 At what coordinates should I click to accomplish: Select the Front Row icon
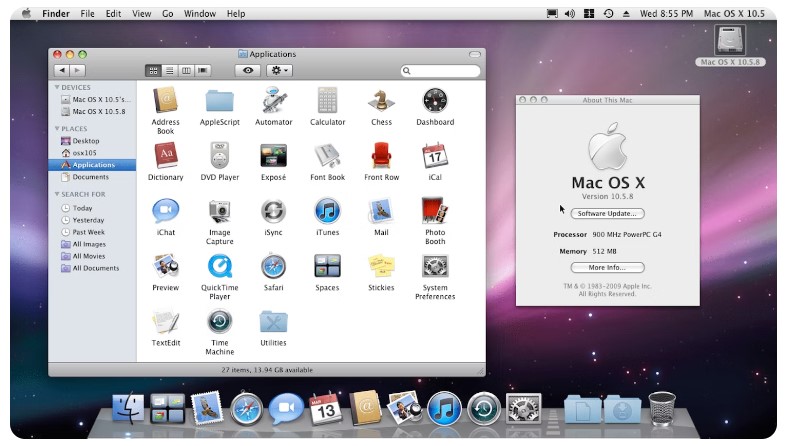click(x=381, y=156)
